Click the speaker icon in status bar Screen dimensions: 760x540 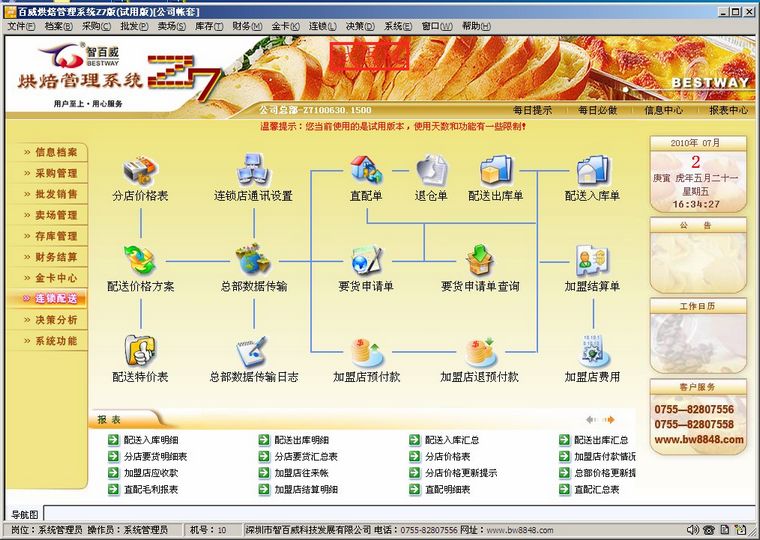(693, 530)
